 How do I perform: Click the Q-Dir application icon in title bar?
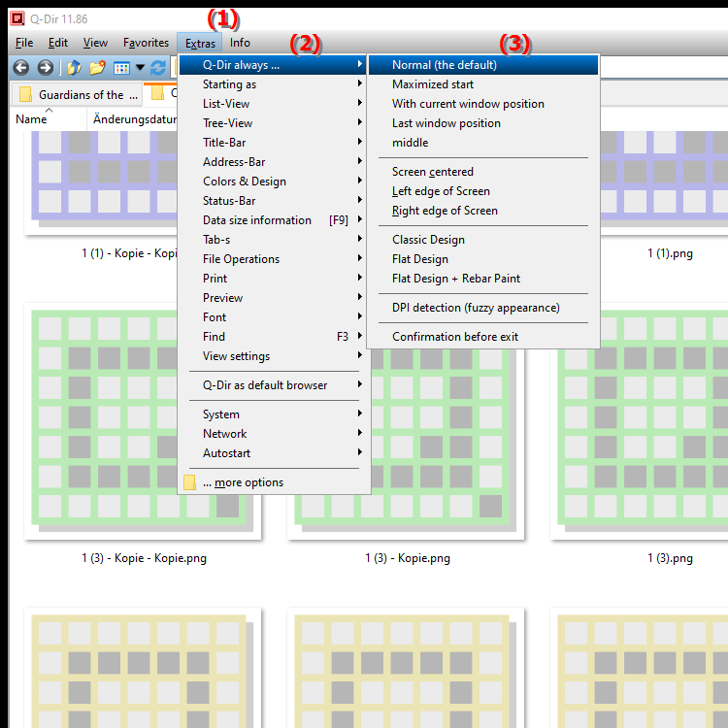coord(17,18)
